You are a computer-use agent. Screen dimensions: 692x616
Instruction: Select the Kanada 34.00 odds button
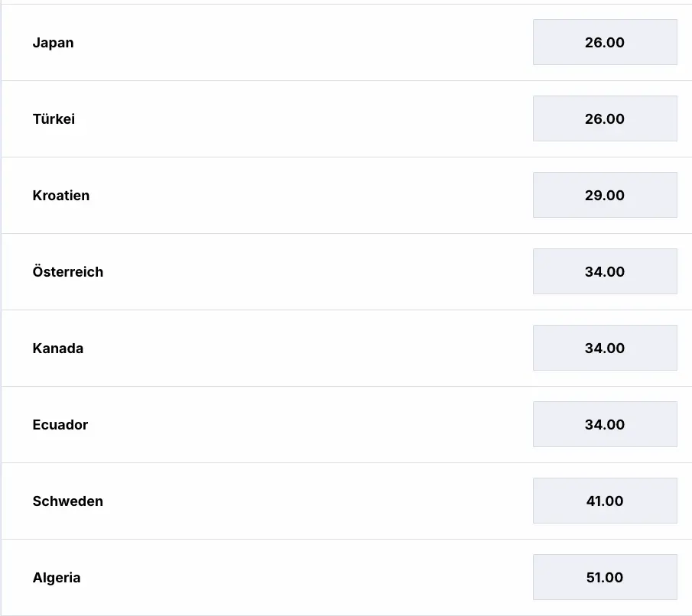pyautogui.click(x=604, y=348)
